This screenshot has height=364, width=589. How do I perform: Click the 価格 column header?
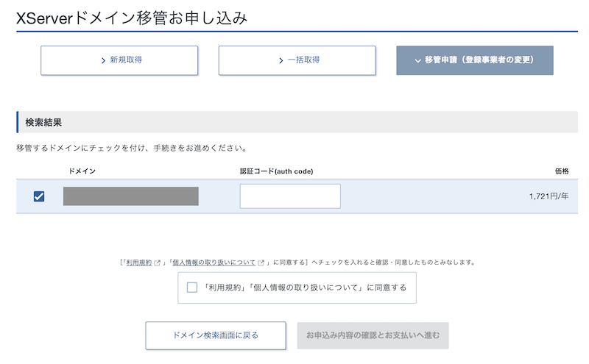click(x=562, y=171)
